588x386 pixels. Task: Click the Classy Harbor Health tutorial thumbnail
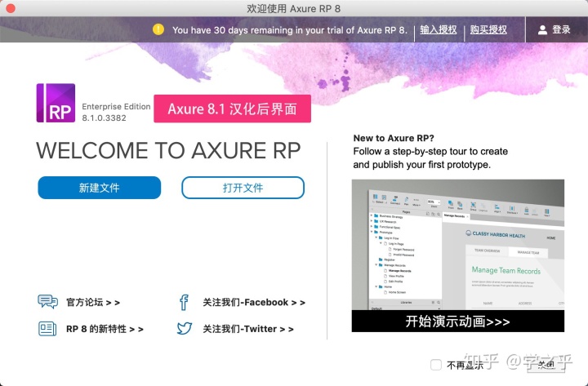coord(457,245)
